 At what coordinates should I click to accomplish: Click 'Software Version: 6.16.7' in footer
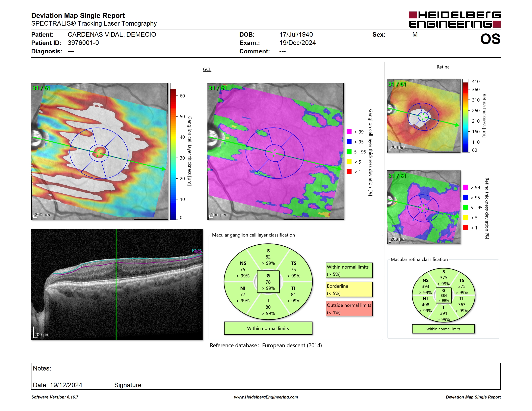click(55, 397)
